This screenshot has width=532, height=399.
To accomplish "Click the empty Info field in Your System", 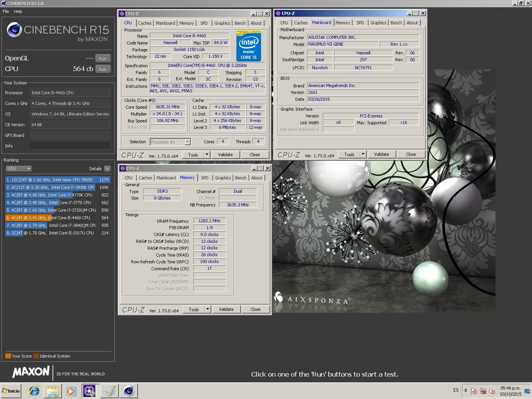I will 70,146.
